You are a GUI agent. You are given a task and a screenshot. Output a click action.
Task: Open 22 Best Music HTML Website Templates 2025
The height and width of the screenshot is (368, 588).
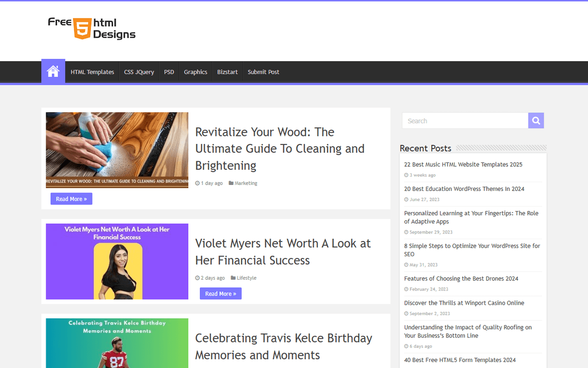coord(463,165)
